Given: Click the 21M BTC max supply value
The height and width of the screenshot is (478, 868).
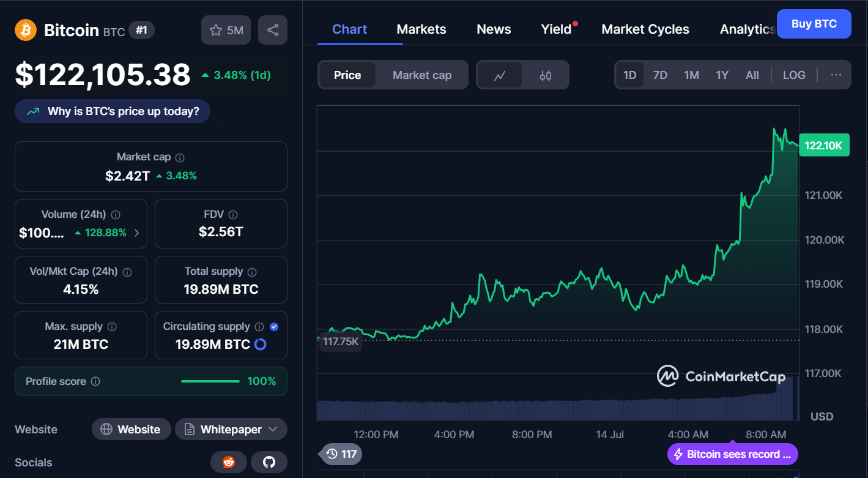Looking at the screenshot, I should tap(81, 344).
